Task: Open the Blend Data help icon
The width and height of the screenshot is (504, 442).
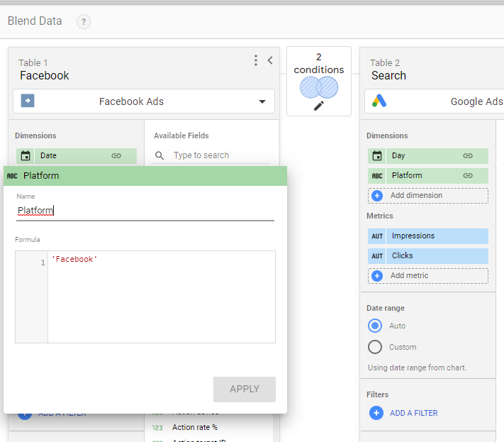Action: point(84,21)
